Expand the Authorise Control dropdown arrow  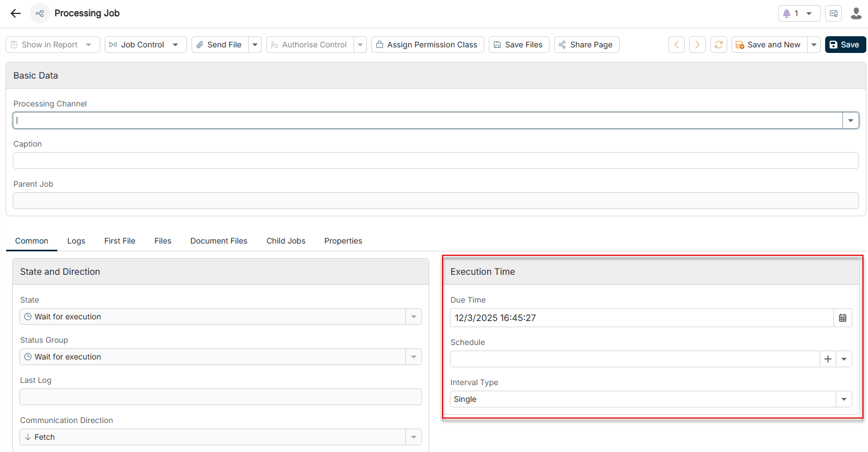360,45
